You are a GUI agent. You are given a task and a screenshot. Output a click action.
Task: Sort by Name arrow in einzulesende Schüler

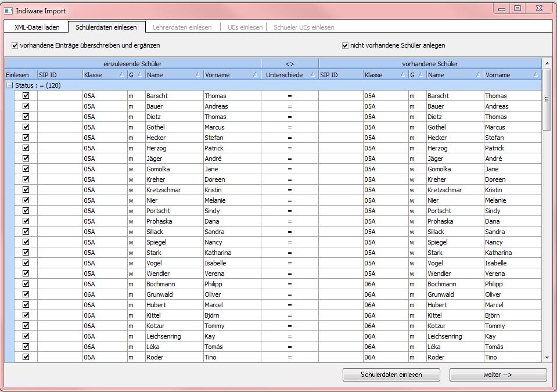pyautogui.click(x=198, y=75)
